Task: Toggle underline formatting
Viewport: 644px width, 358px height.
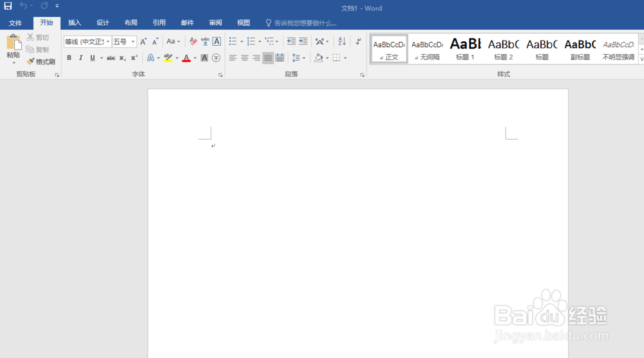Action: click(92, 58)
